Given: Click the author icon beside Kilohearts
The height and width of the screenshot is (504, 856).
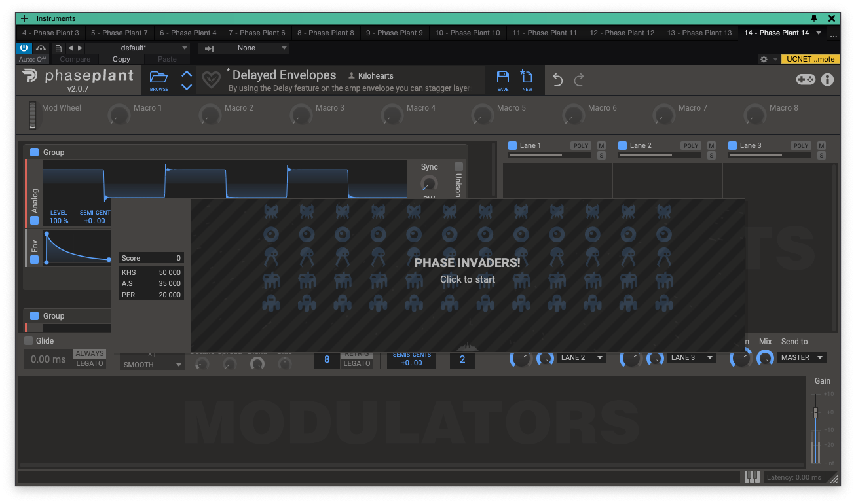Looking at the screenshot, I should coord(352,76).
